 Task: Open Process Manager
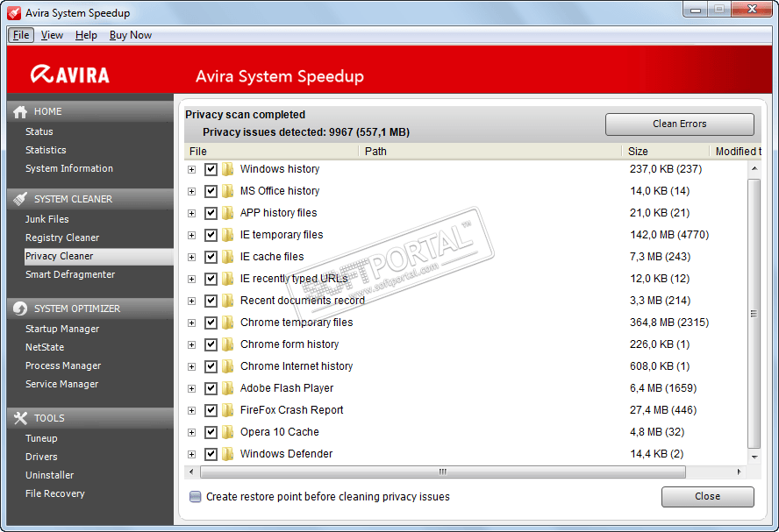tap(63, 365)
